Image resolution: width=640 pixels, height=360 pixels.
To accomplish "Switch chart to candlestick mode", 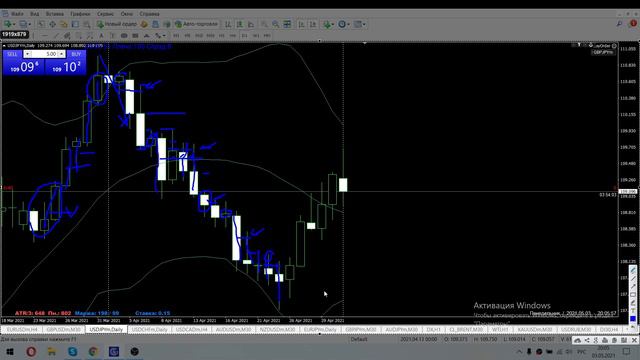I will coord(240,24).
